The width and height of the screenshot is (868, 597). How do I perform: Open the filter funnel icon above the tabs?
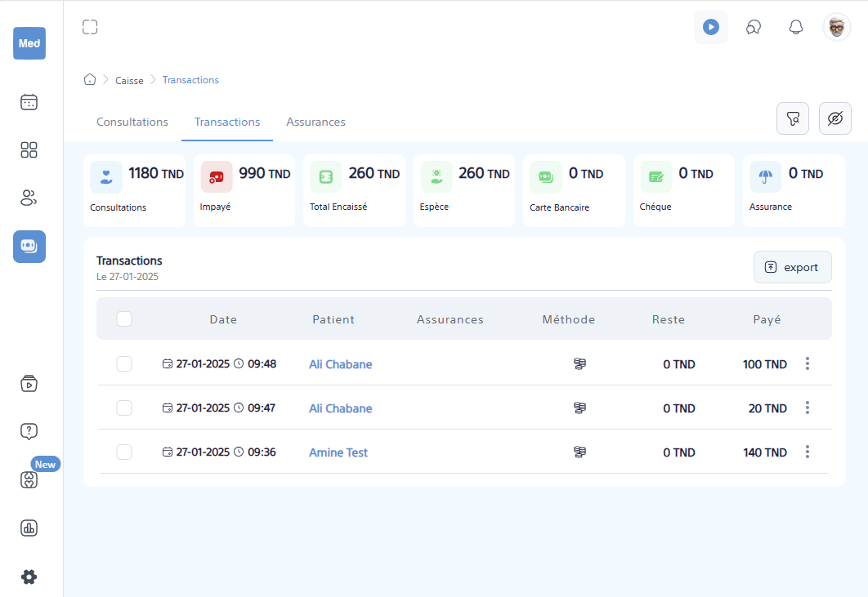point(792,118)
